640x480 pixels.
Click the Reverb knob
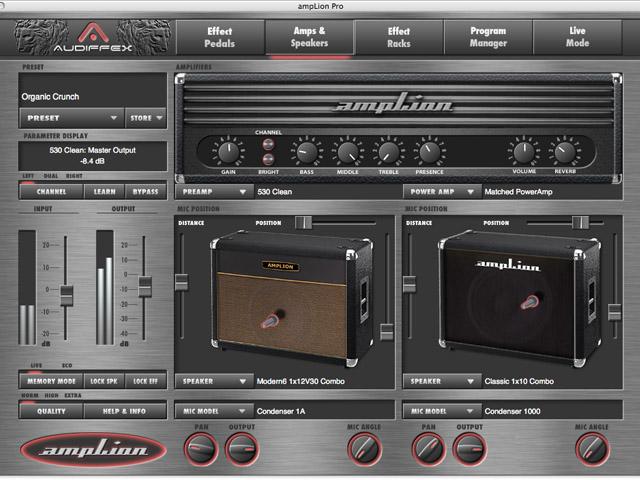tap(565, 152)
